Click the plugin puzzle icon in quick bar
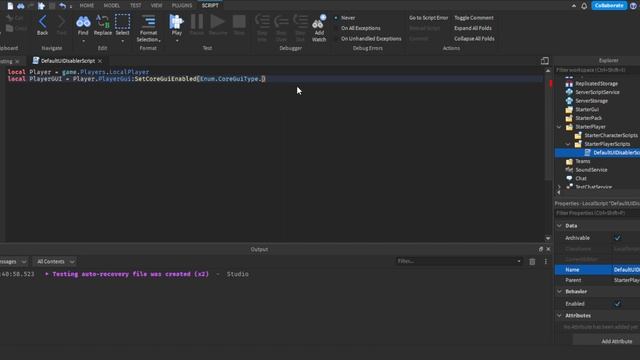The width and height of the screenshot is (640, 360). [41, 6]
